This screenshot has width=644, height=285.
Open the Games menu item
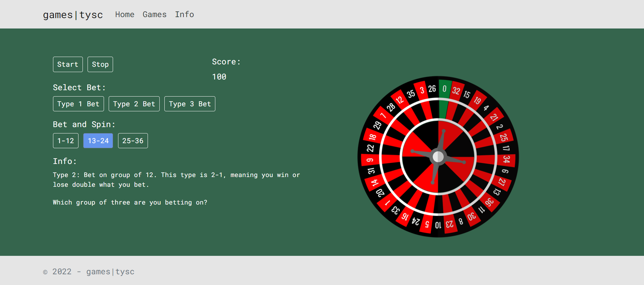(155, 14)
